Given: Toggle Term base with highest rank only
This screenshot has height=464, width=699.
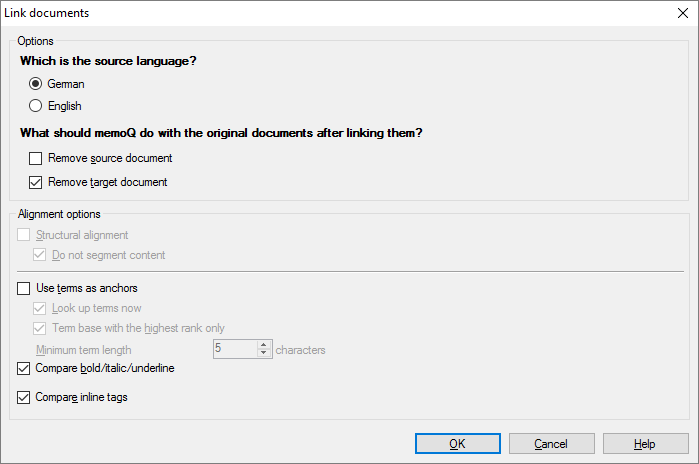Looking at the screenshot, I should point(40,328).
